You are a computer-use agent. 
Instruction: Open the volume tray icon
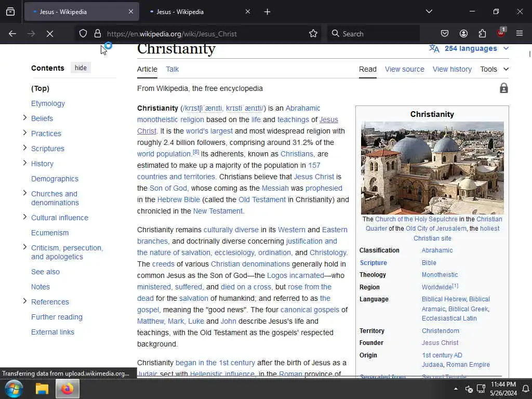pyautogui.click(x=469, y=389)
